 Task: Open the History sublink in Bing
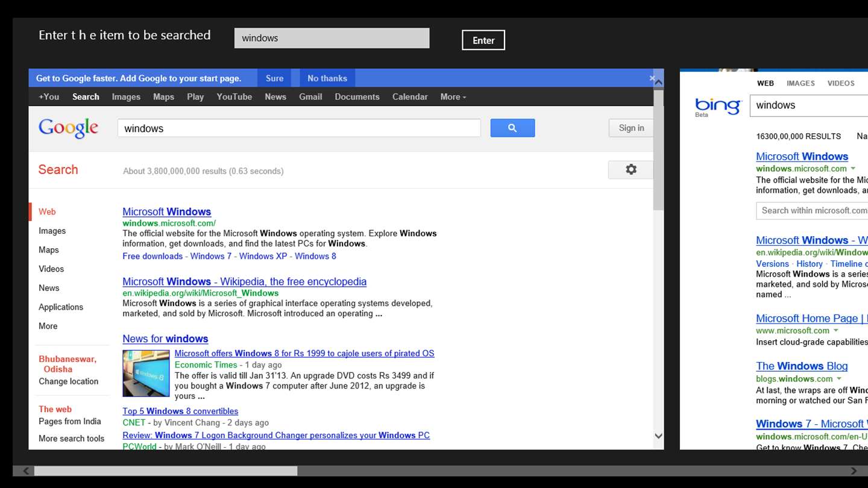coord(810,264)
